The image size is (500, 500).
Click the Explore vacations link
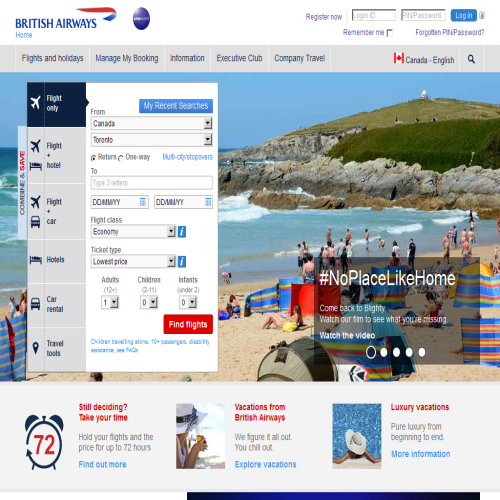click(x=265, y=464)
